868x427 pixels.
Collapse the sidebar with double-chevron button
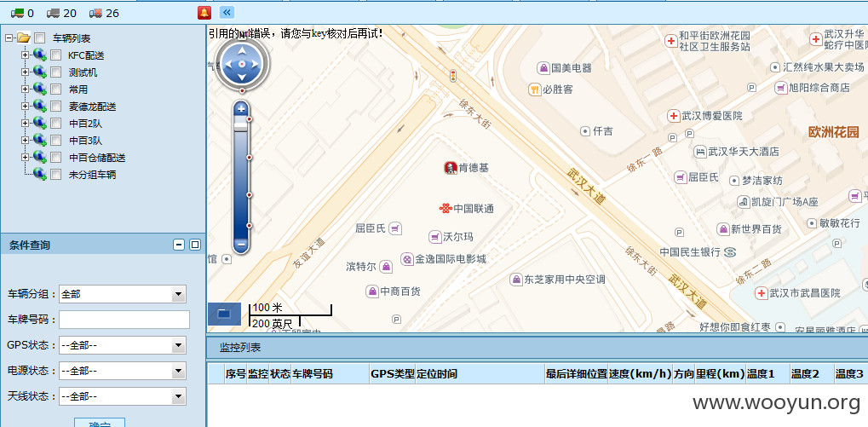227,12
